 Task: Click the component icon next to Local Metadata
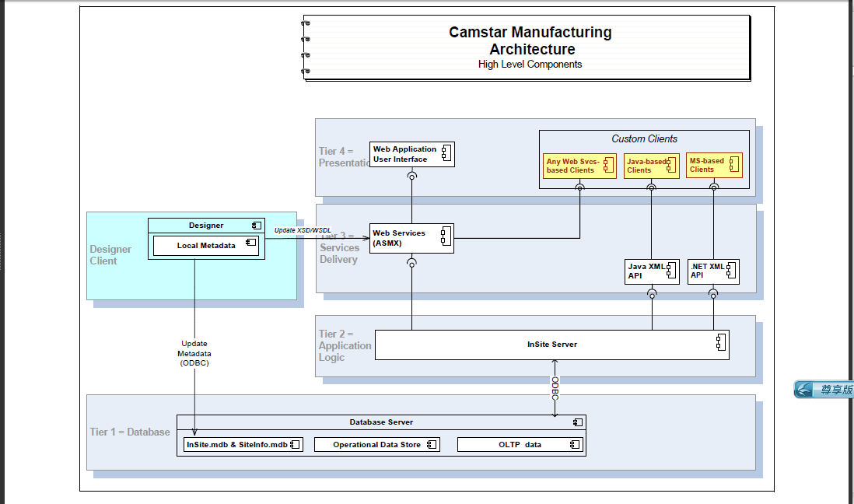[250, 243]
